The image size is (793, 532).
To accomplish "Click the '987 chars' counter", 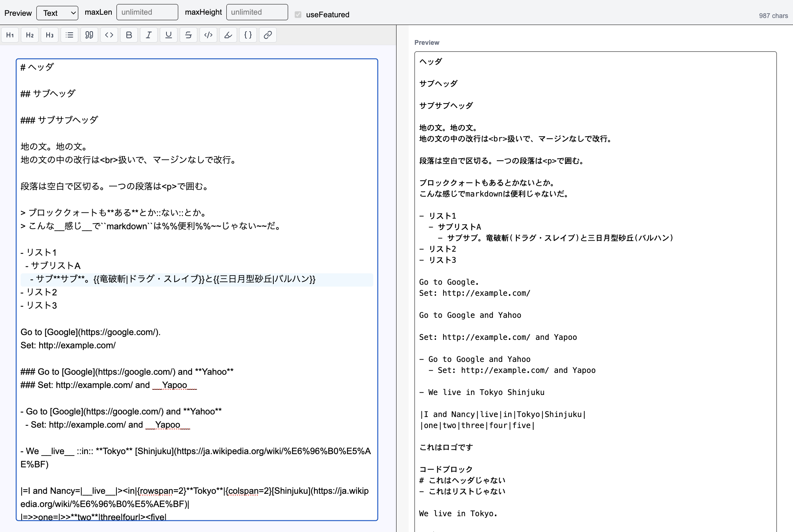I will click(774, 16).
